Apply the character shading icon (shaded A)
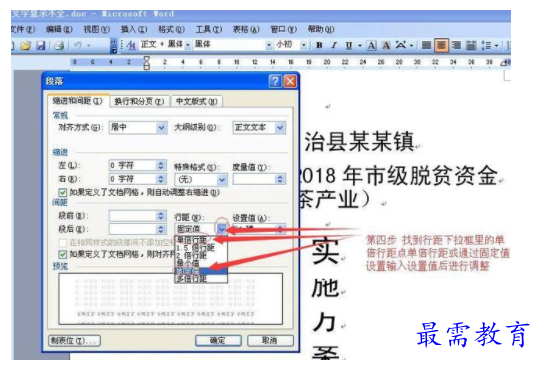 pos(386,45)
